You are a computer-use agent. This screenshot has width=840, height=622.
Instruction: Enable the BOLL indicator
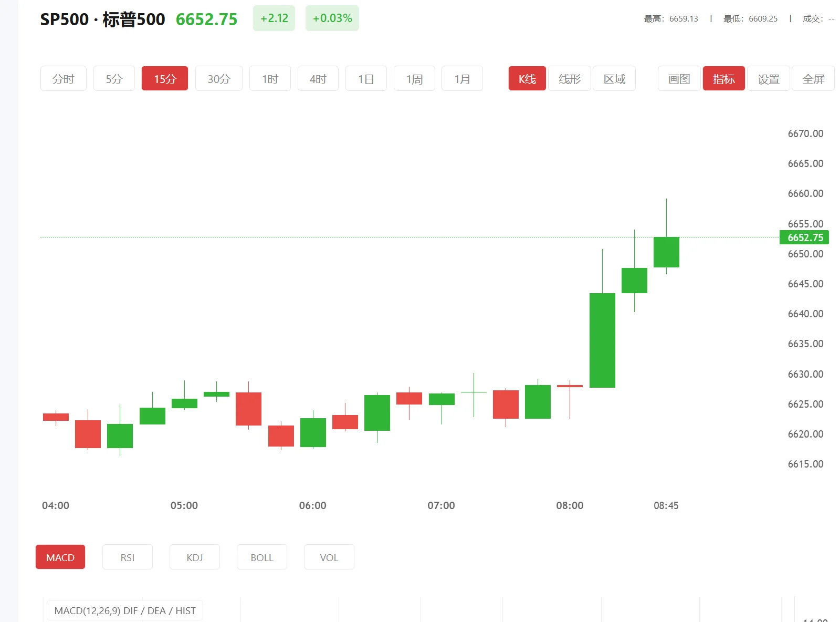click(x=261, y=557)
